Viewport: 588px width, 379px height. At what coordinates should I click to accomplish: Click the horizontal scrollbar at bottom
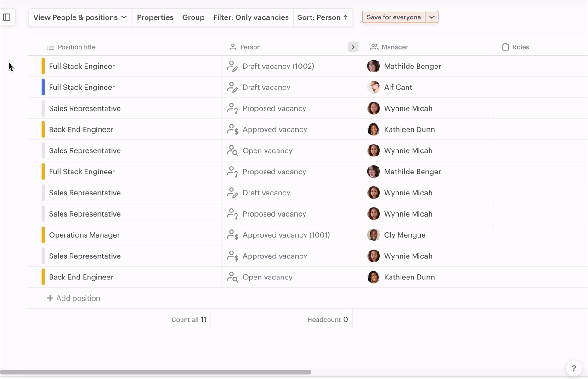156,373
